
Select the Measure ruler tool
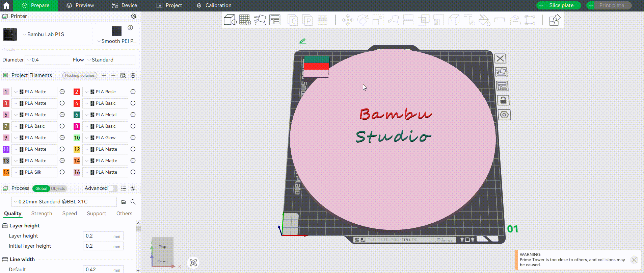pyautogui.click(x=500, y=20)
